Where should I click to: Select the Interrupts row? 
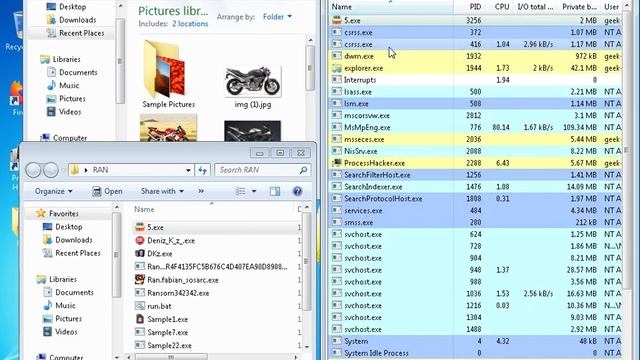coord(475,80)
